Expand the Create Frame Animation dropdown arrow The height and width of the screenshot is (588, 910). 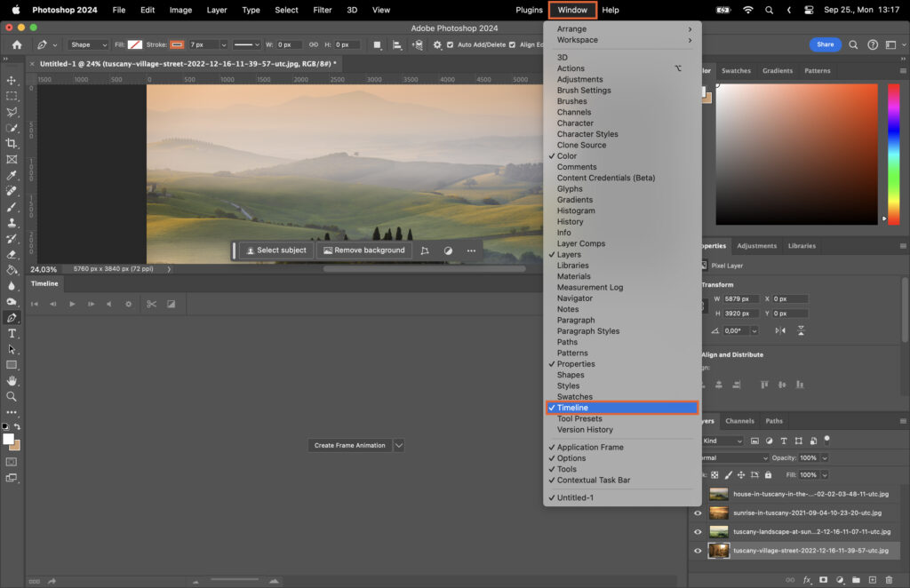(x=398, y=445)
